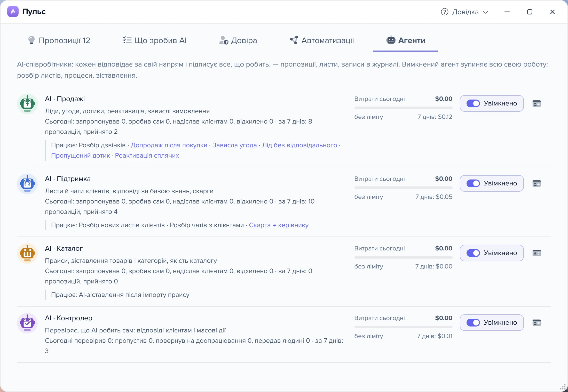The image size is (568, 392).
Task: Open the Лід без відповідального link
Action: (299, 145)
